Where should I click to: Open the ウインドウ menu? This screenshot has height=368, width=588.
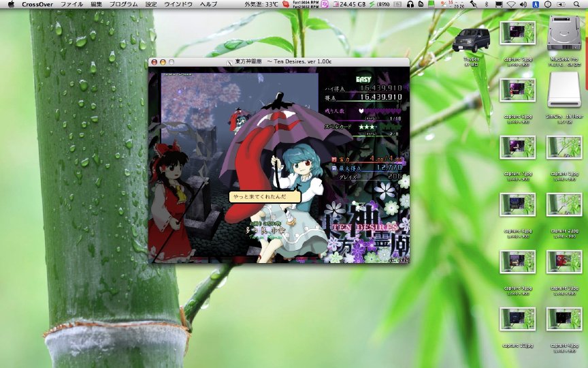178,4
